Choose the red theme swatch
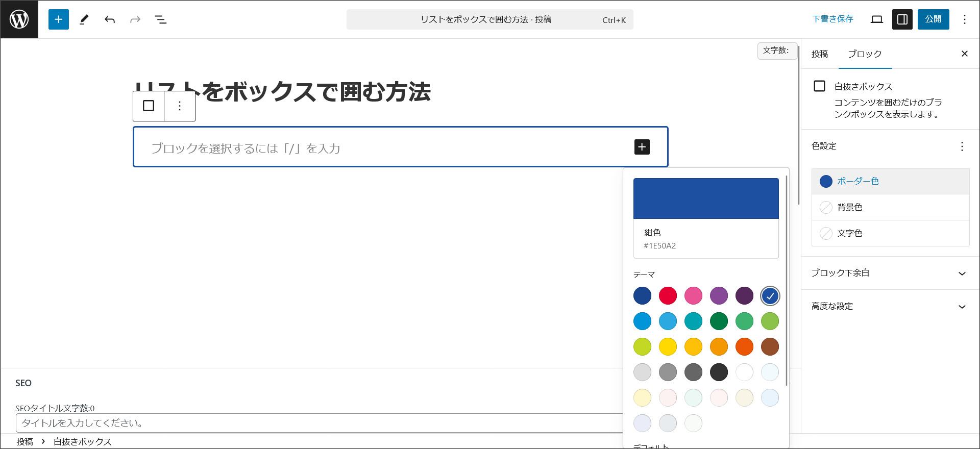Viewport: 980px width, 449px height. [x=668, y=295]
